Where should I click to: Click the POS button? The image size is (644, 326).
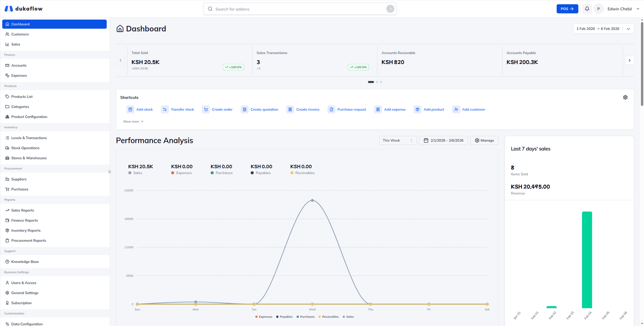click(x=567, y=8)
